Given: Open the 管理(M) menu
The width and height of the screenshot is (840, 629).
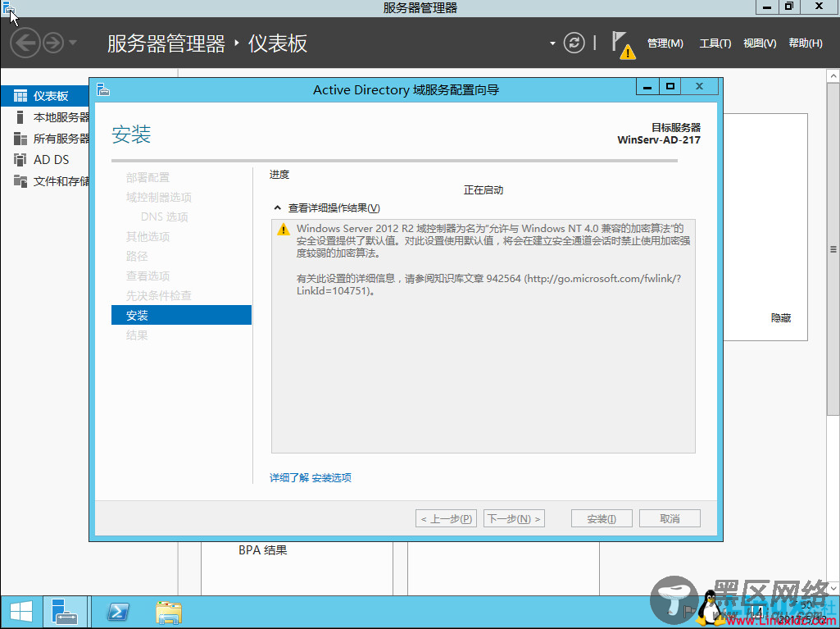Looking at the screenshot, I should (665, 43).
